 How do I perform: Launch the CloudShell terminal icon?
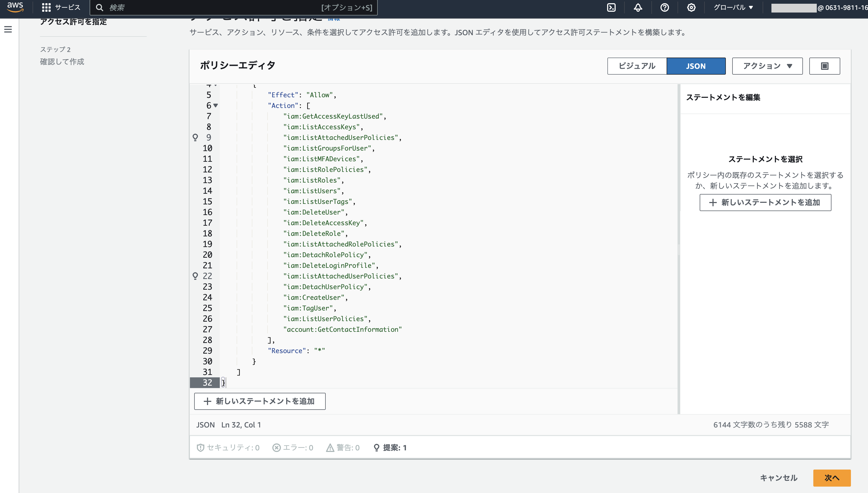[611, 7]
